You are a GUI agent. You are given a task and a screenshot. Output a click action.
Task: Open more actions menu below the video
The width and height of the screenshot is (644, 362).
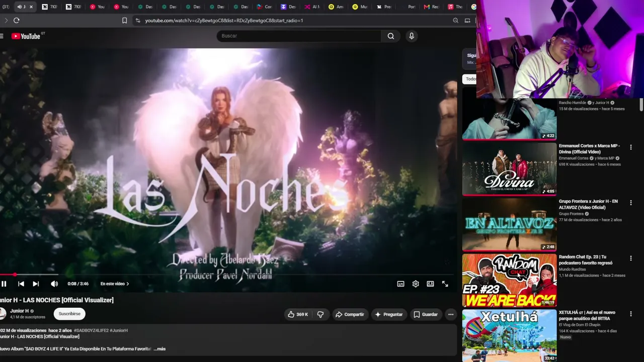451,314
